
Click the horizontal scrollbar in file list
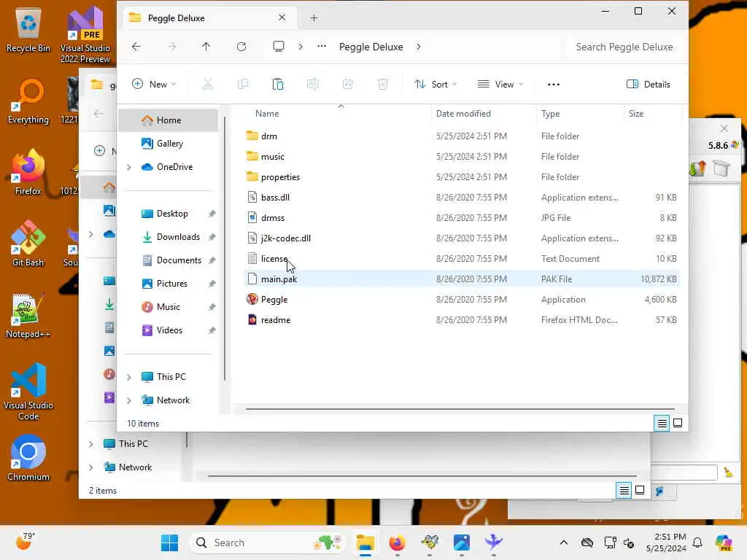point(460,408)
